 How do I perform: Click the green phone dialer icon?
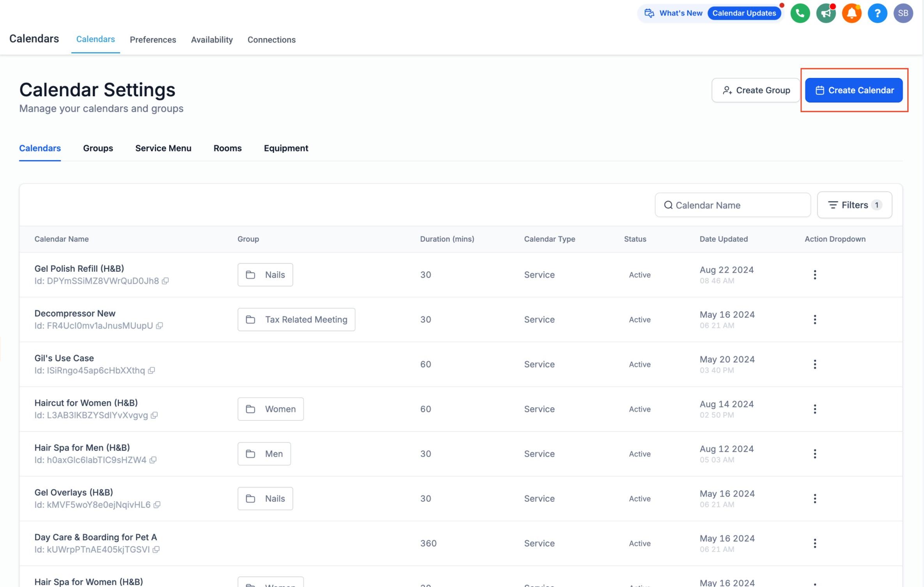point(800,13)
